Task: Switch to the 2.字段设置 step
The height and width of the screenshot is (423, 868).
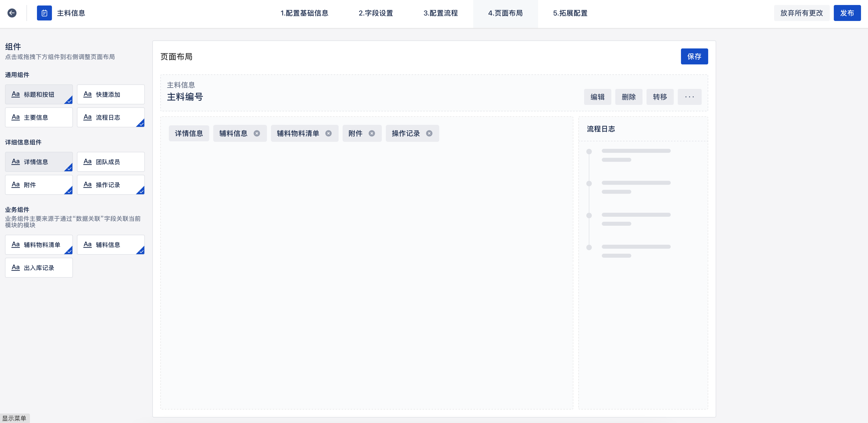Action: click(x=375, y=13)
